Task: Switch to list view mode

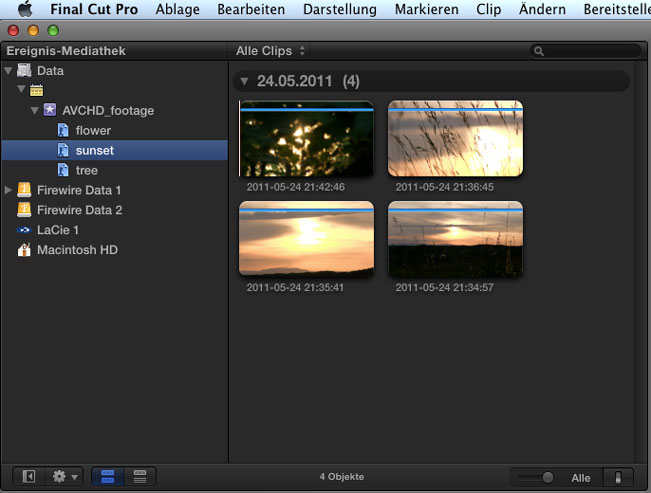Action: [141, 477]
